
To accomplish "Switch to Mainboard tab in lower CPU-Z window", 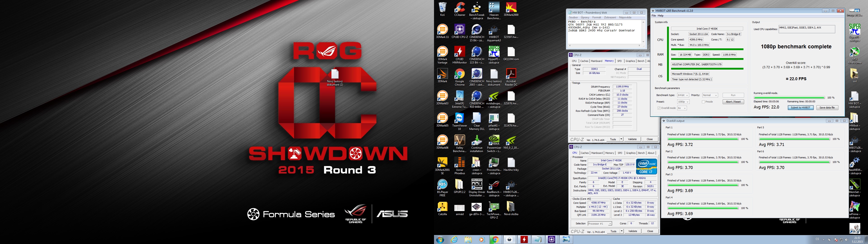I will (597, 153).
